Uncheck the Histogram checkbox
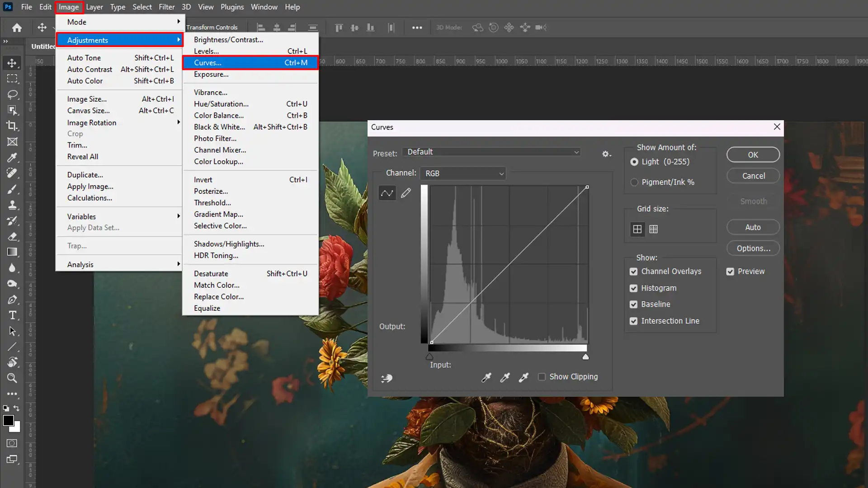The width and height of the screenshot is (868, 488). tap(633, 288)
